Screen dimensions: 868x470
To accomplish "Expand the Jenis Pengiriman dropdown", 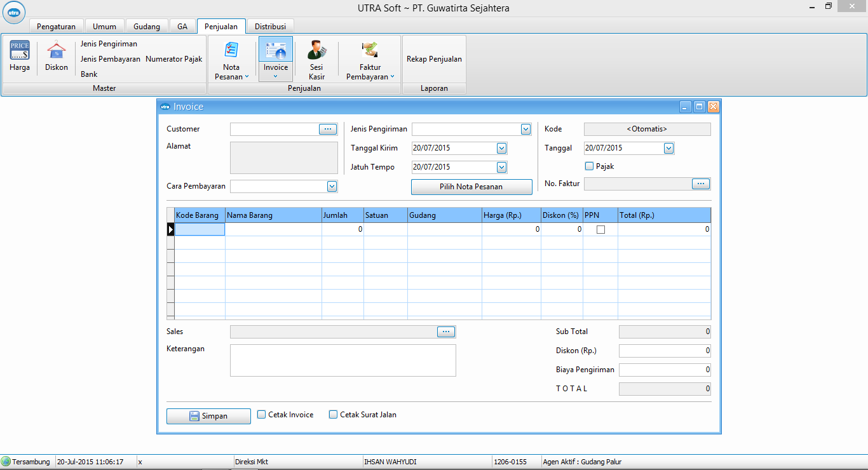I will [526, 130].
